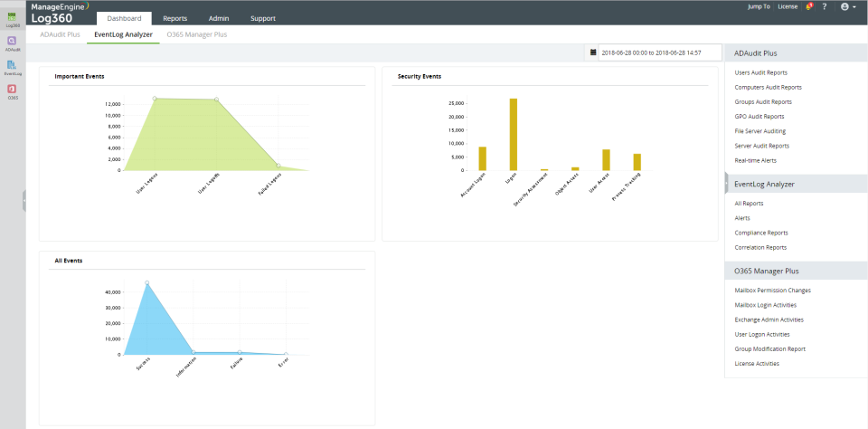
Task: Open the user account dropdown
Action: 848,6
